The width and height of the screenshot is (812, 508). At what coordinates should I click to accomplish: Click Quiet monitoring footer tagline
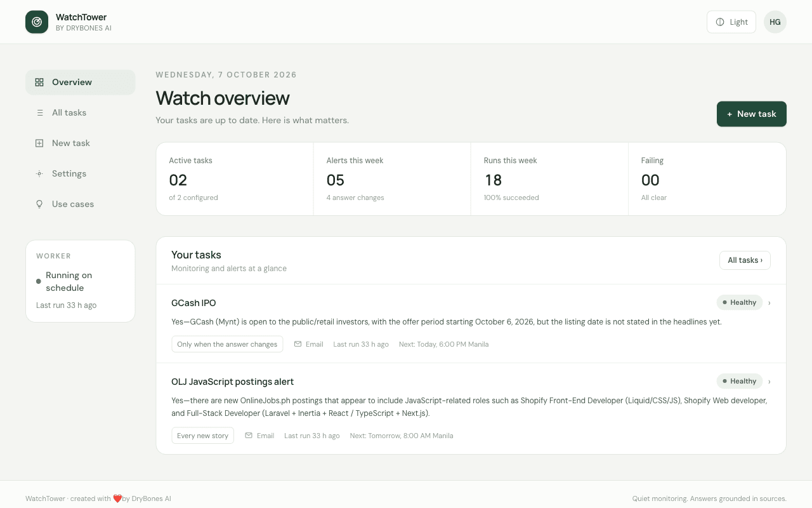pos(709,498)
